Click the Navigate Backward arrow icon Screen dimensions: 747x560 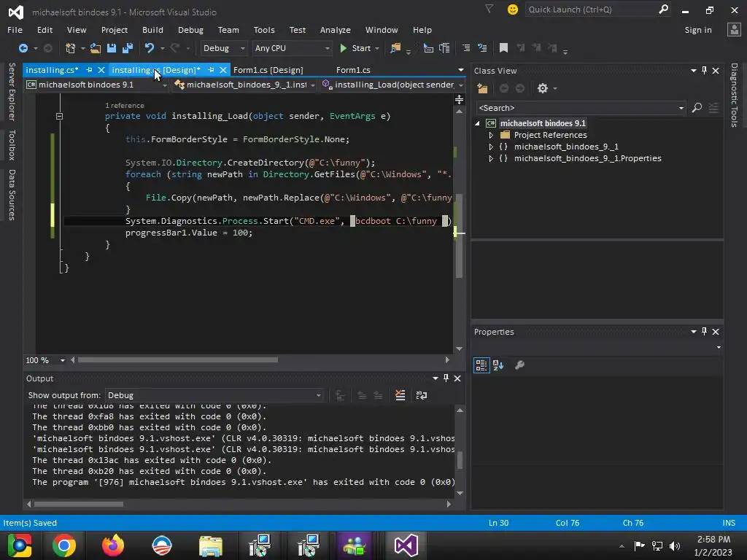click(23, 48)
